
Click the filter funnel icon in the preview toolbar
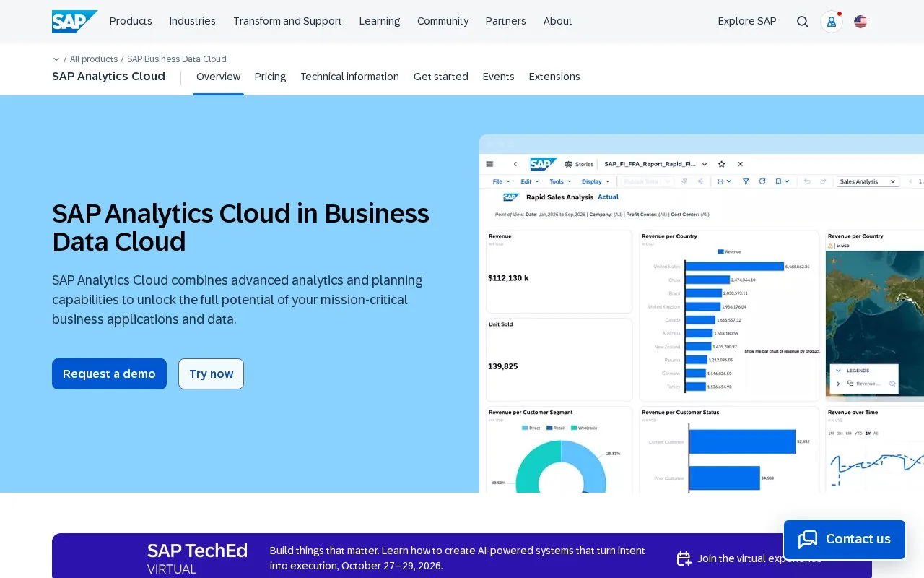746,181
